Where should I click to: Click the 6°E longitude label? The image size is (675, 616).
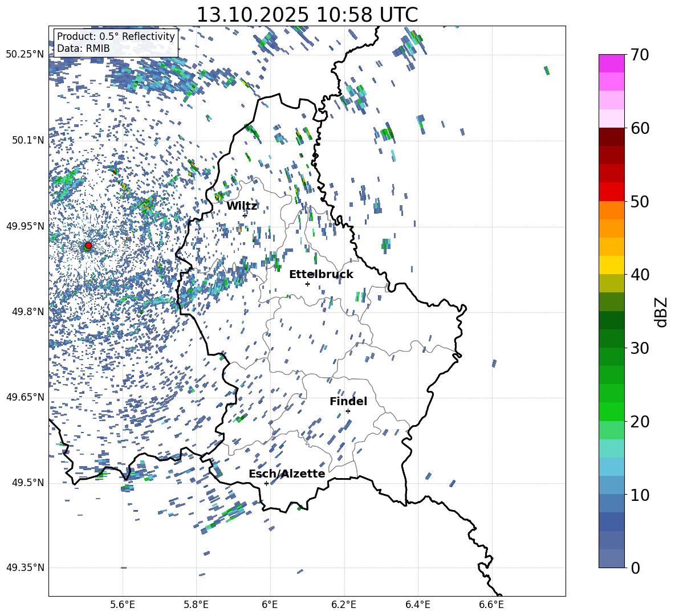tap(270, 605)
